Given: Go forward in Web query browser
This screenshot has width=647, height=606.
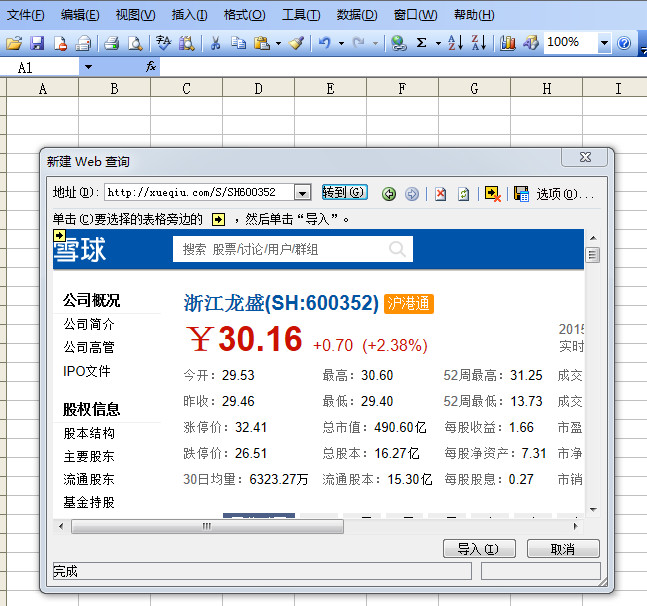Looking at the screenshot, I should click(x=412, y=193).
